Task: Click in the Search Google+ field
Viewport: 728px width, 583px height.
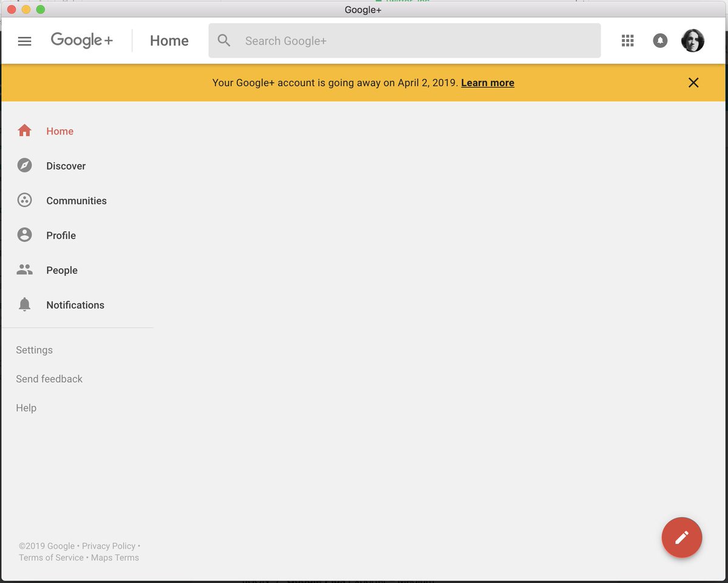Action: [x=405, y=41]
